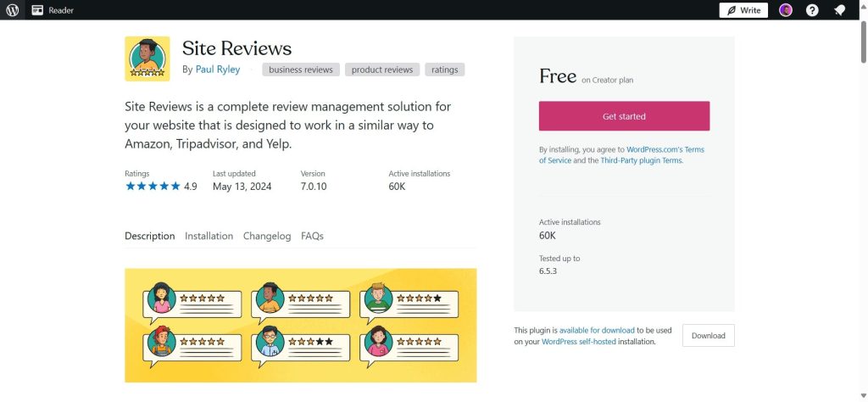The width and height of the screenshot is (868, 402).
Task: Open the WordPress logo menu
Action: (12, 10)
